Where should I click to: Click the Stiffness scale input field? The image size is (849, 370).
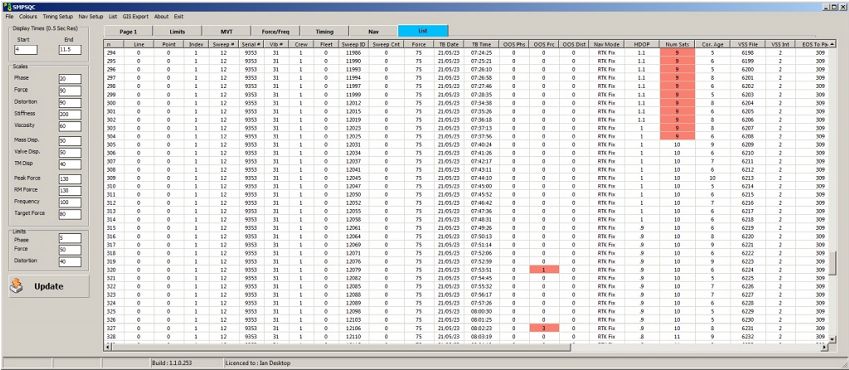click(70, 115)
